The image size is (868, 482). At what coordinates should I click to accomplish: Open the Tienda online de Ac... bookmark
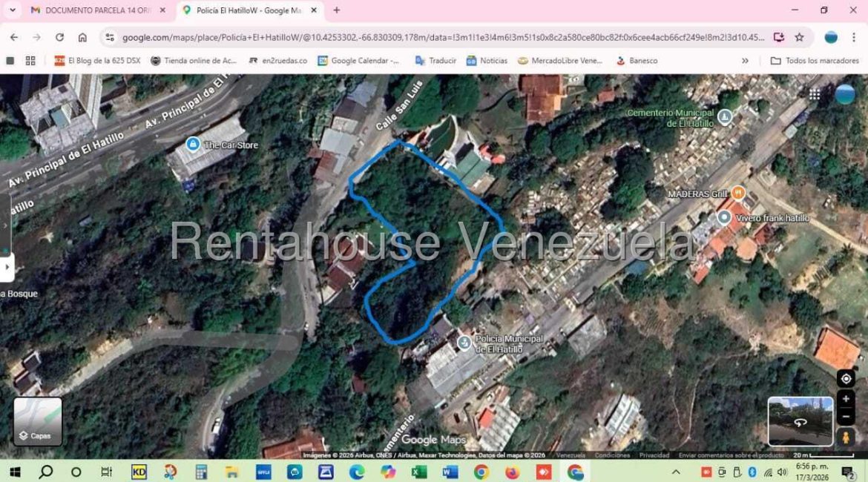pyautogui.click(x=194, y=60)
